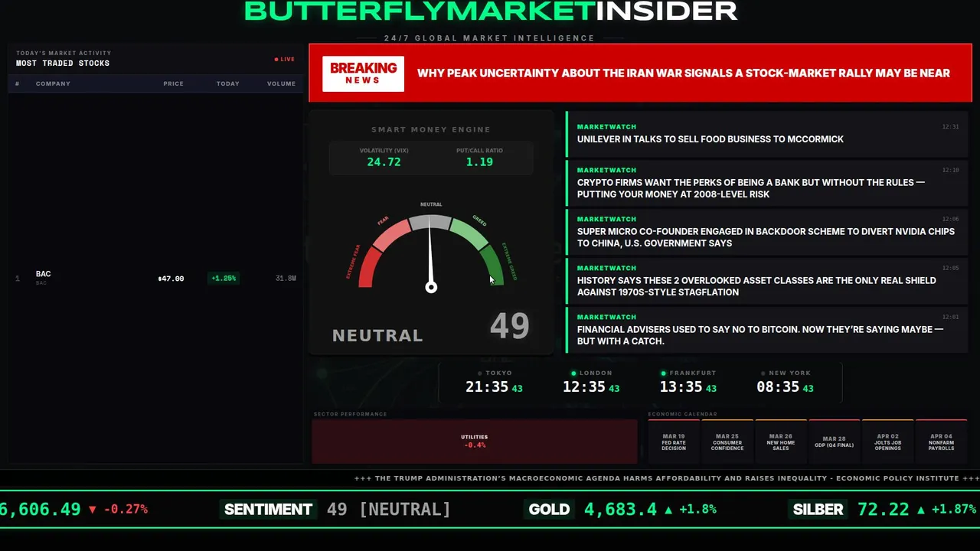Sort table by Volume column header
This screenshot has height=551, width=980.
coord(281,83)
